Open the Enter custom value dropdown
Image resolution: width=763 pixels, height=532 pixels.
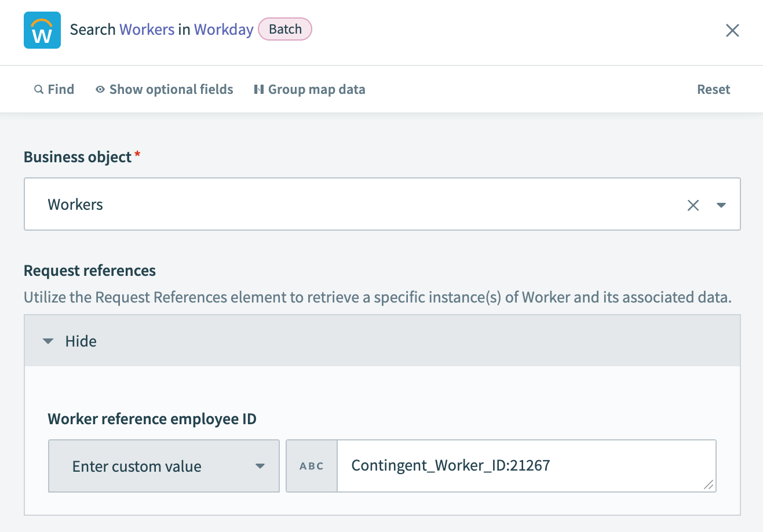(261, 465)
